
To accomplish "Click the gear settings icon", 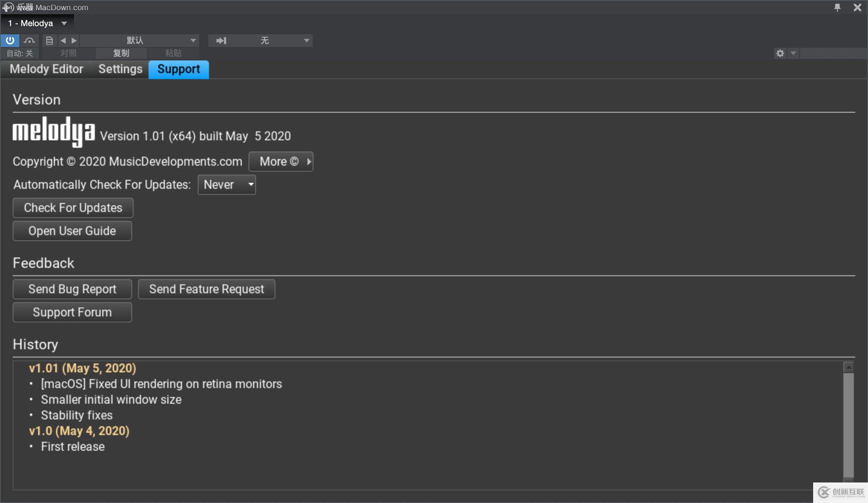I will pyautogui.click(x=780, y=53).
